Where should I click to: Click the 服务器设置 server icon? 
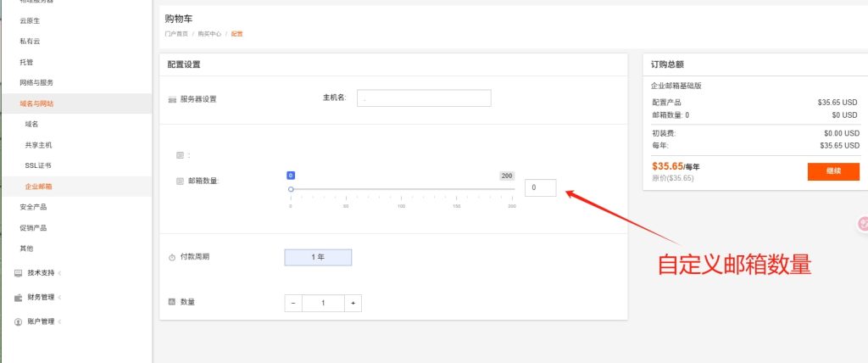point(172,100)
